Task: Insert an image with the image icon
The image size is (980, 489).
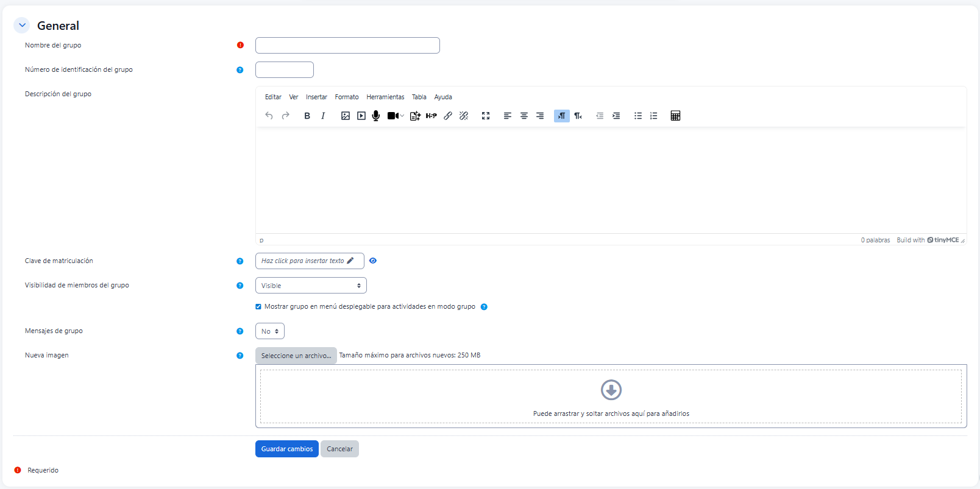Action: (x=346, y=116)
